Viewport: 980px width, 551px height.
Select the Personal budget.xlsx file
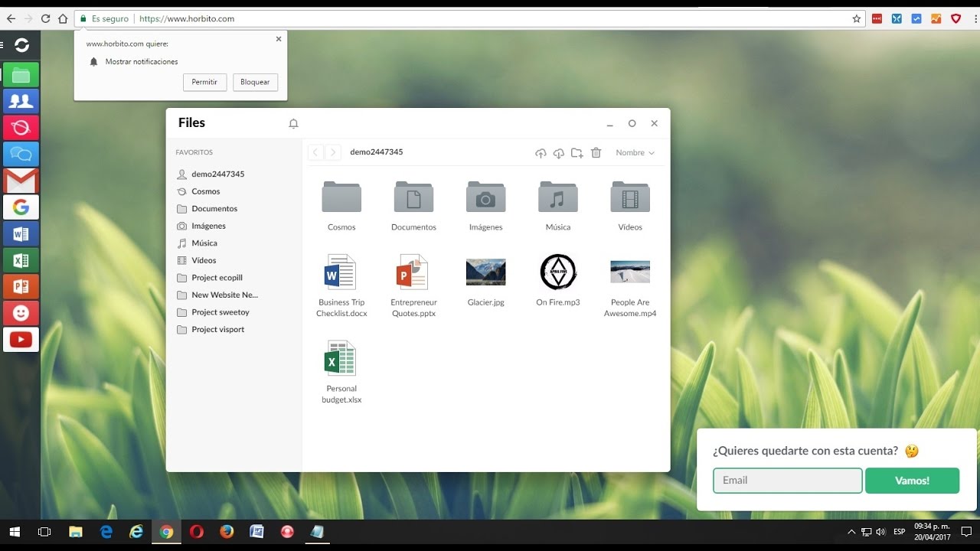pos(341,372)
